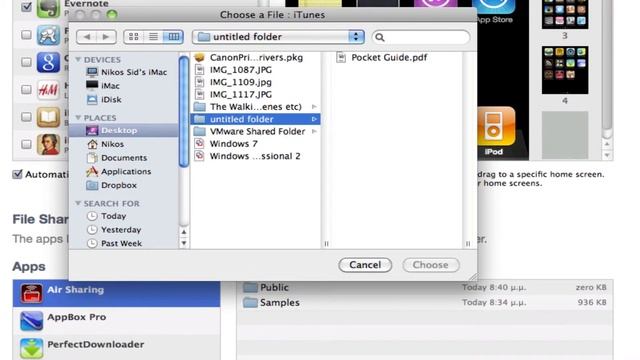Viewport: 640px width, 360px height.
Task: Click iTunes home screens scrollbar down arrow
Action: click(607, 155)
